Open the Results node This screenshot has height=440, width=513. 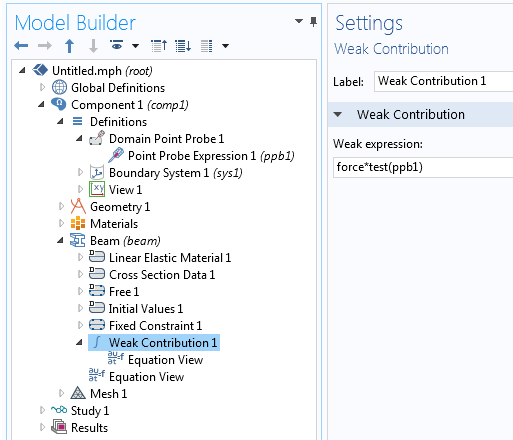click(80, 427)
